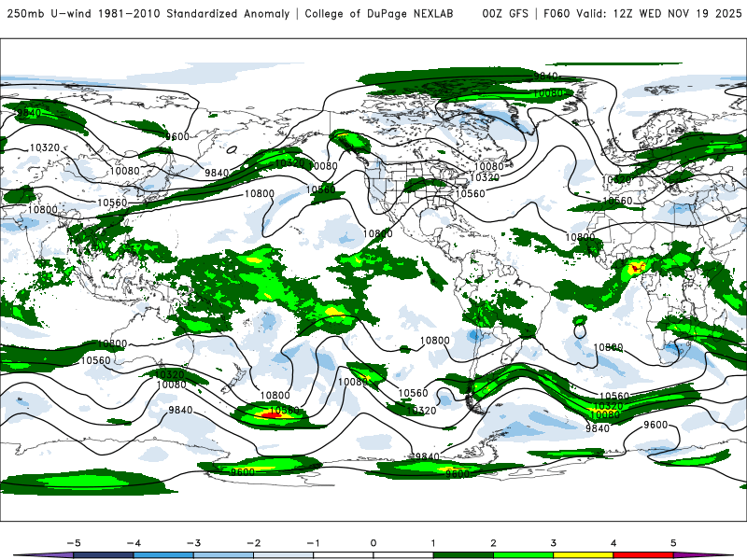Click the yellow 3 to 4 colorbar segment
The image size is (747, 560).
tap(583, 555)
